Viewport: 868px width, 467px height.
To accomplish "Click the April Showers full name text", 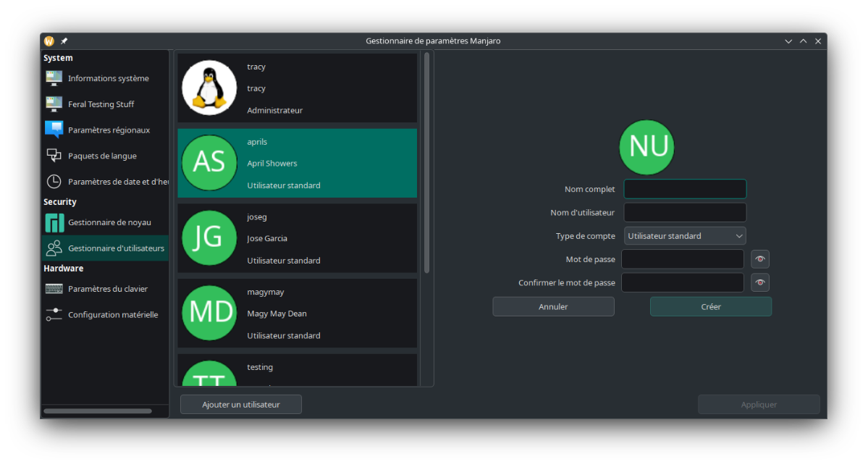I will point(271,163).
